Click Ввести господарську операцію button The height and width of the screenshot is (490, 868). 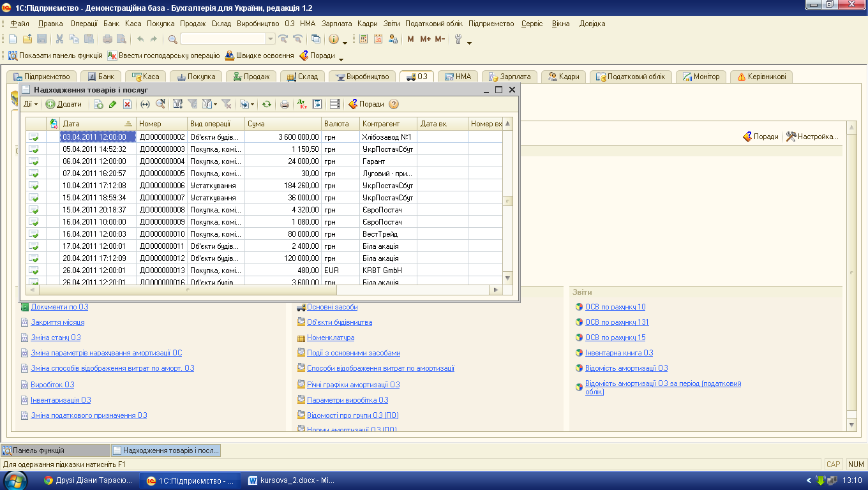(x=164, y=56)
